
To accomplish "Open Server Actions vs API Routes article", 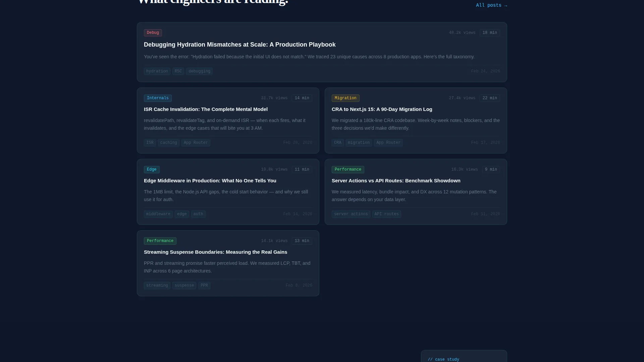I will 396,181.
